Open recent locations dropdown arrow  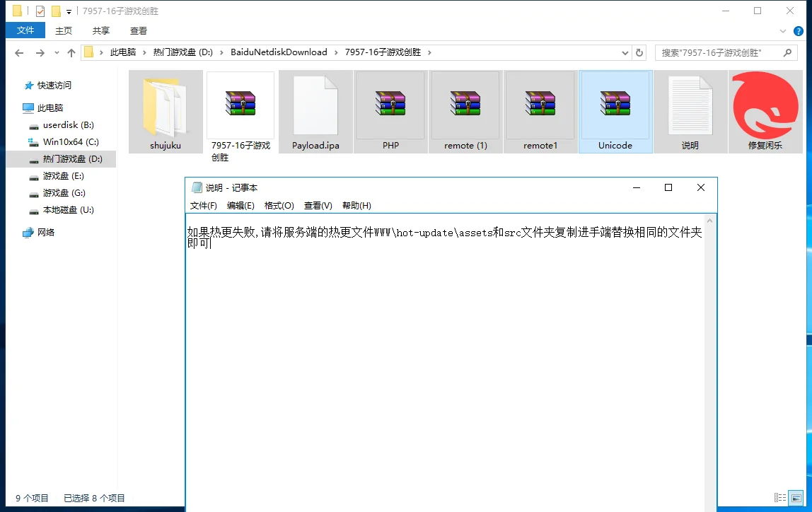click(x=57, y=53)
